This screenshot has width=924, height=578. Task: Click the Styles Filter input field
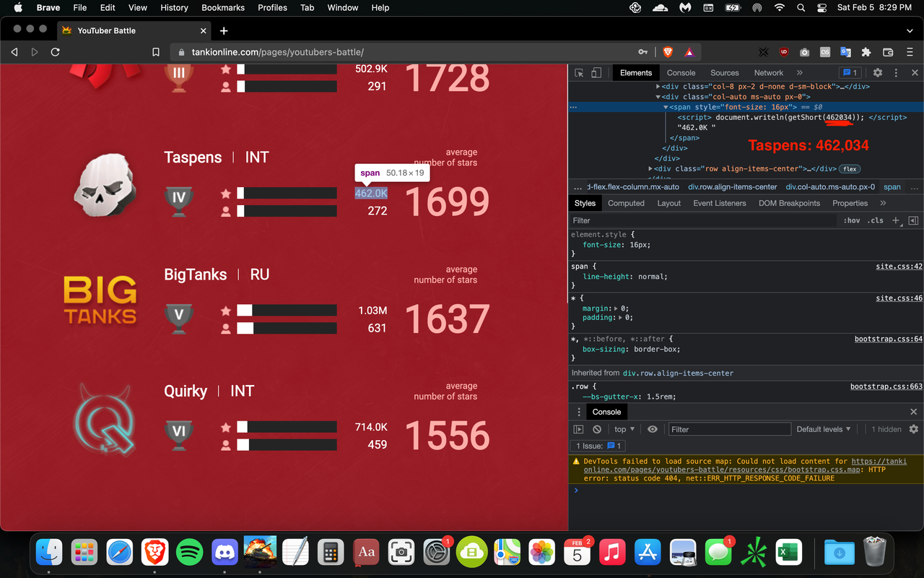click(704, 220)
